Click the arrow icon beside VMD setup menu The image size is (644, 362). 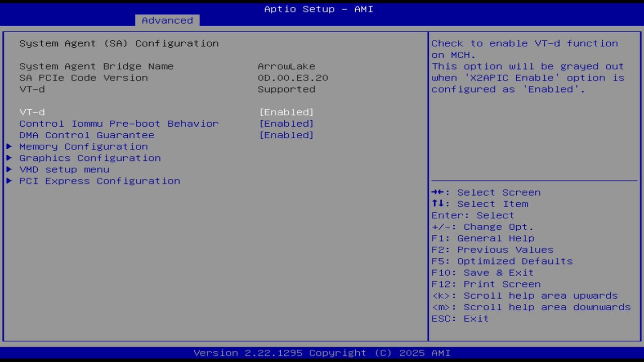(x=9, y=169)
